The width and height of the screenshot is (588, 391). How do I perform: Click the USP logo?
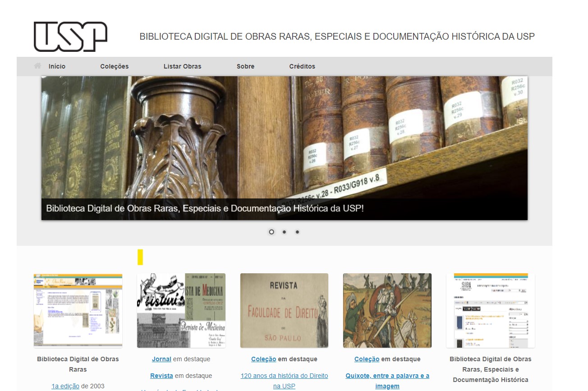coord(70,37)
